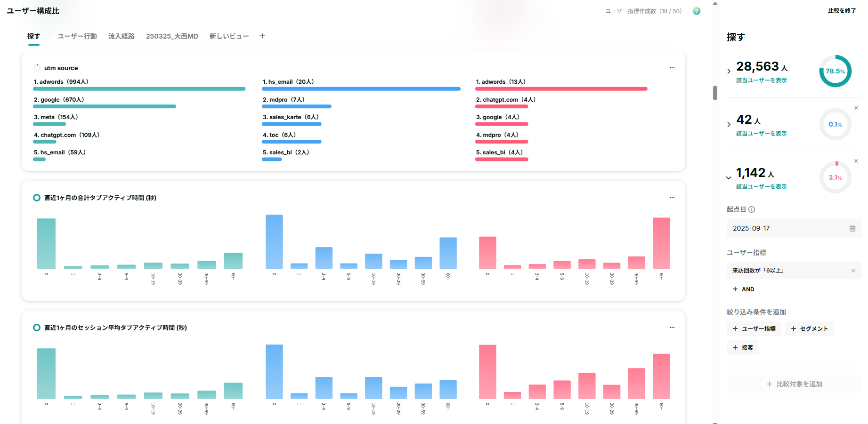Click the adwords (994人) teal bar
Image resolution: width=868 pixels, height=424 pixels.
pos(139,89)
